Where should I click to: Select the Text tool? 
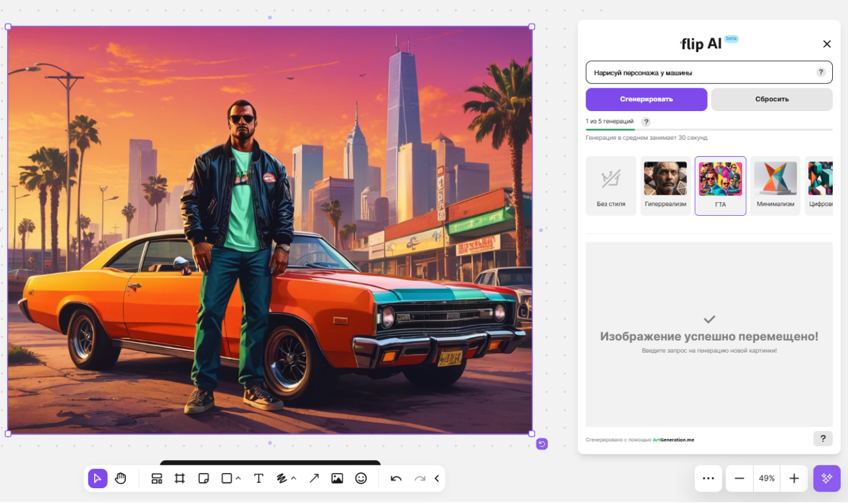[x=258, y=478]
